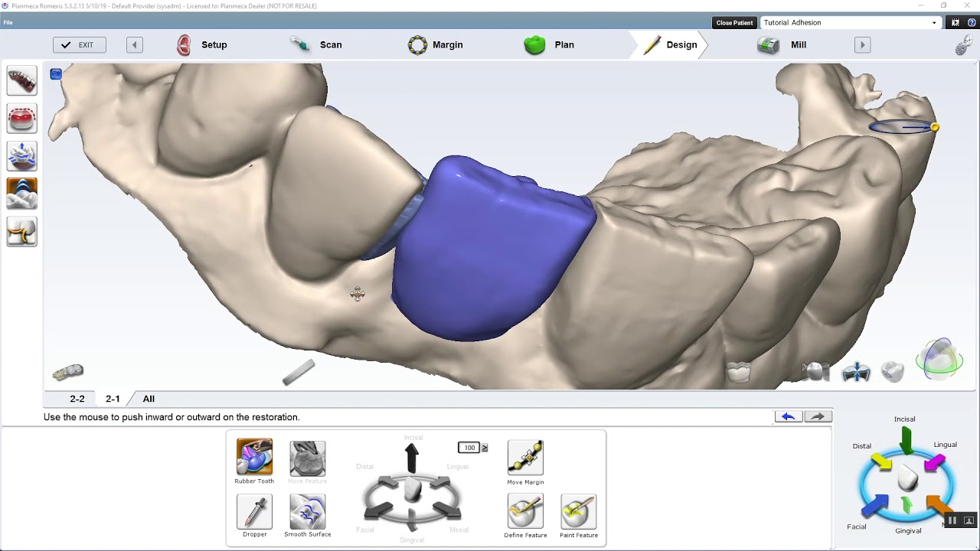Screen dimensions: 980x551
Task: Click the Lingual arrow in tool panel ring
Action: coord(442,482)
